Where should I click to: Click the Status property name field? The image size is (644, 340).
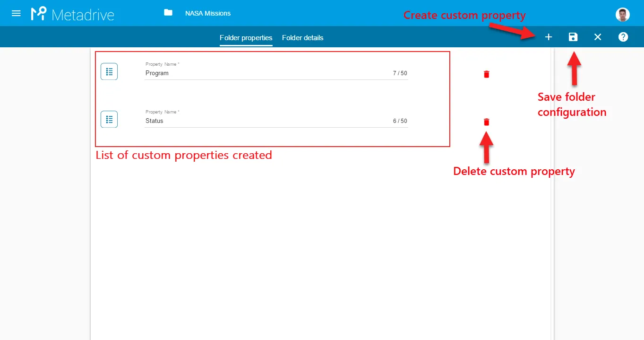pos(276,121)
